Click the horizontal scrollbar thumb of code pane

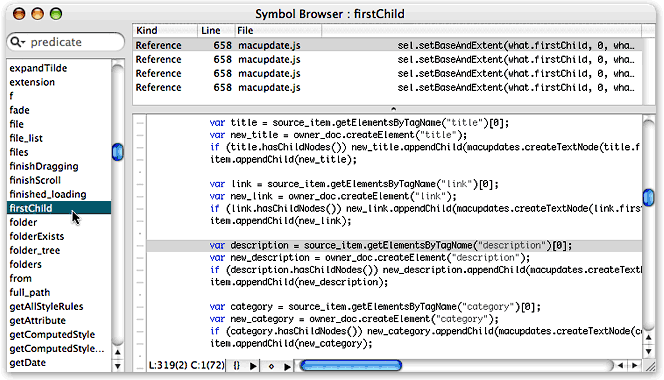[351, 365]
